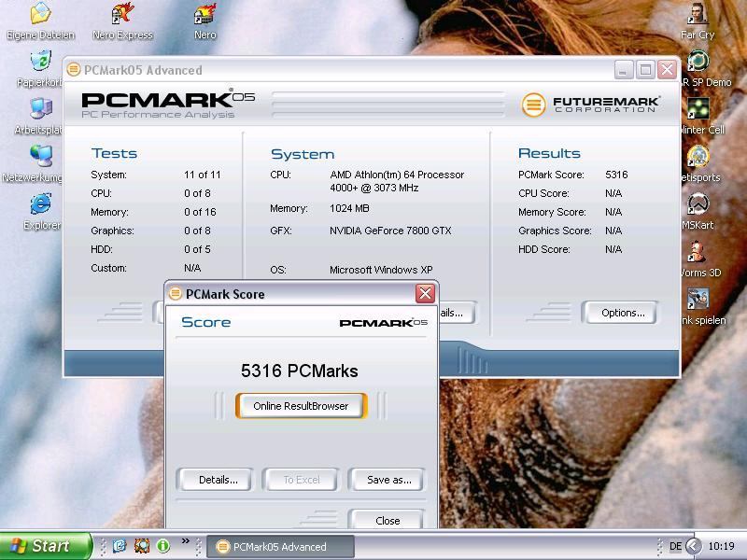Click the Save as... button

point(388,480)
